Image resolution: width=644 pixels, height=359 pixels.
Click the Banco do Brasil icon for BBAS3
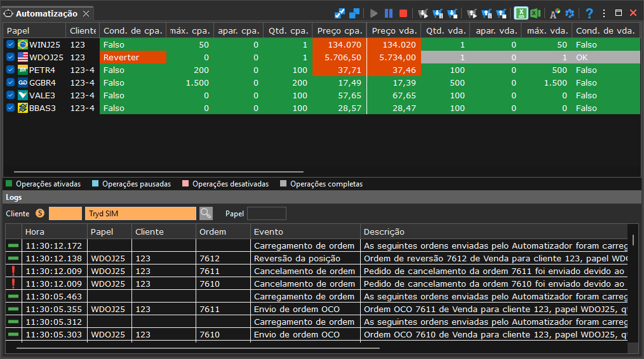[x=23, y=108]
